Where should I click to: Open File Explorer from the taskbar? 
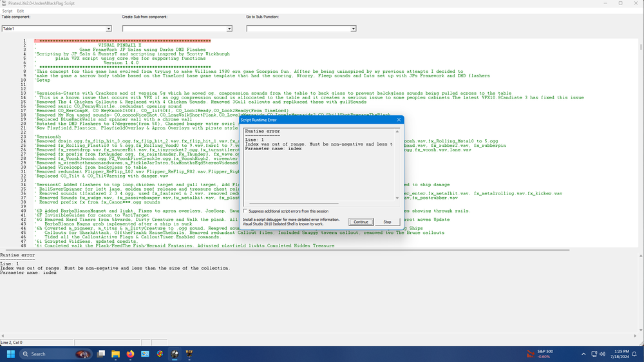pyautogui.click(x=115, y=354)
